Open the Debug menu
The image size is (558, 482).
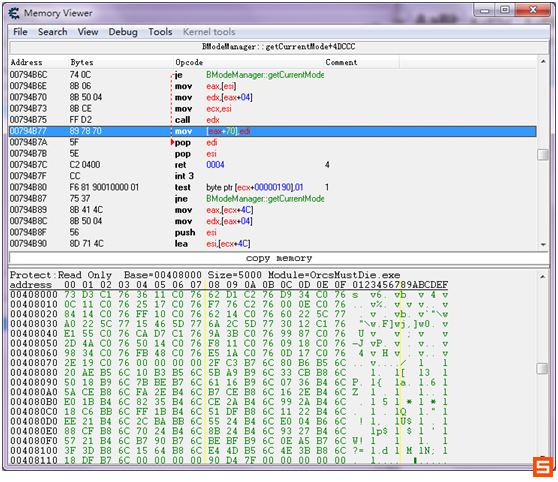click(x=123, y=32)
